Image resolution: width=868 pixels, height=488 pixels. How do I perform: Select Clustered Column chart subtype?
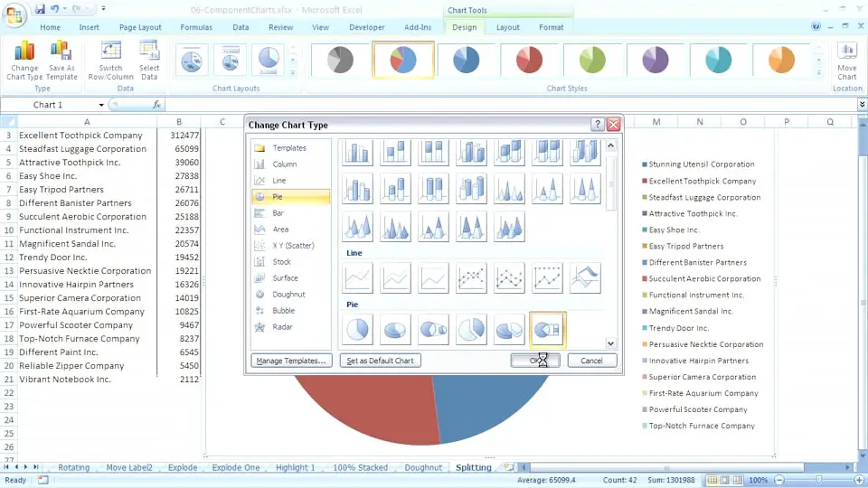tap(357, 152)
